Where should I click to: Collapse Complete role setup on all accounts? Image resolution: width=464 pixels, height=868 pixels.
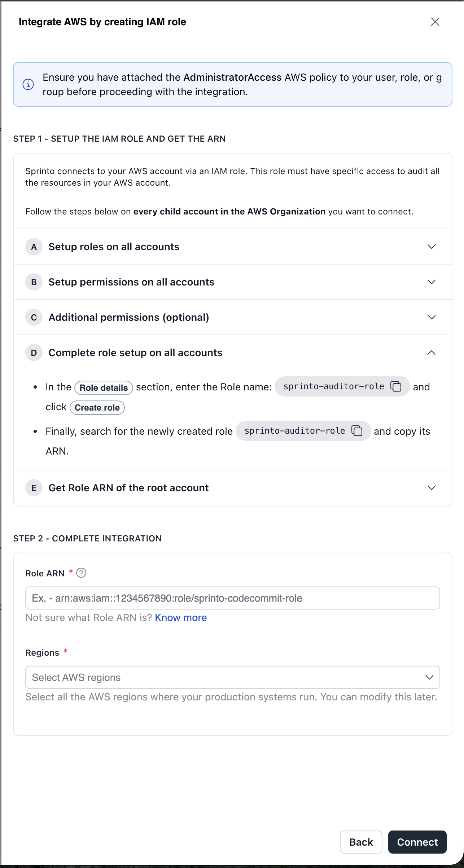point(431,353)
